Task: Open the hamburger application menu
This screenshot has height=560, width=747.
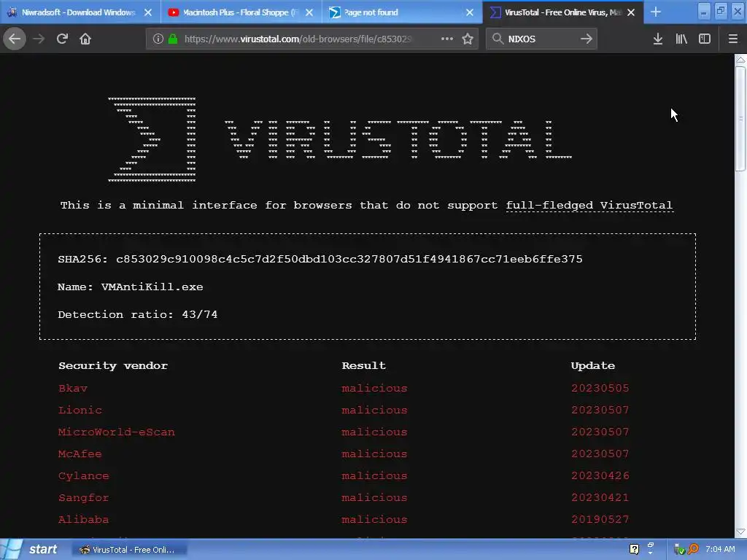Action: tap(732, 39)
